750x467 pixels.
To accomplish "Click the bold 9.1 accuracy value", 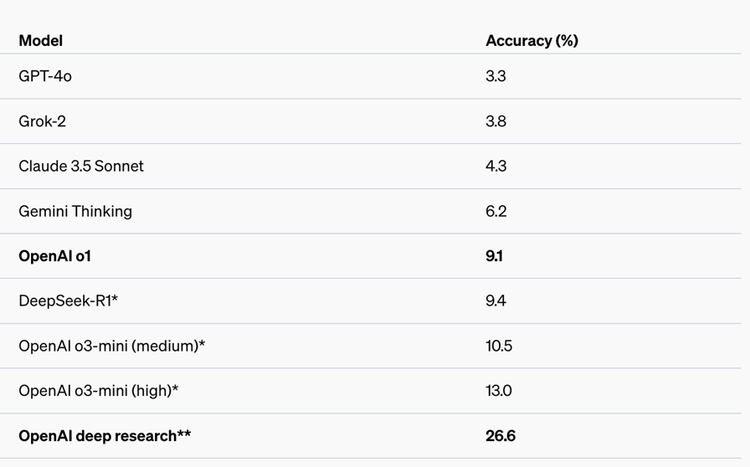I will (494, 256).
